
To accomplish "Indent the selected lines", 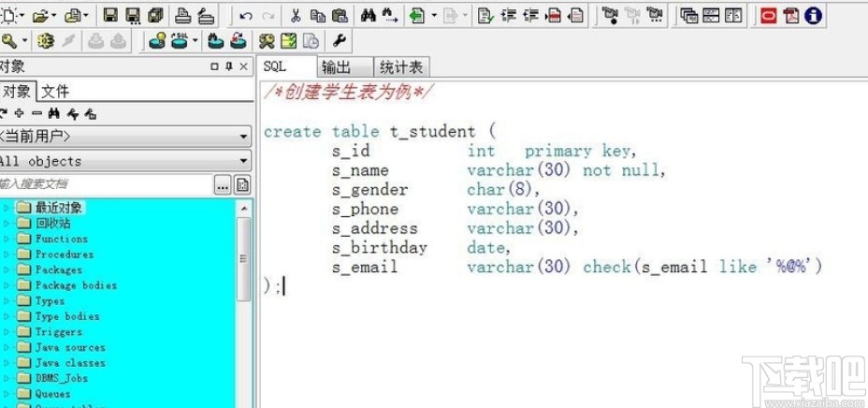I will click(x=508, y=16).
